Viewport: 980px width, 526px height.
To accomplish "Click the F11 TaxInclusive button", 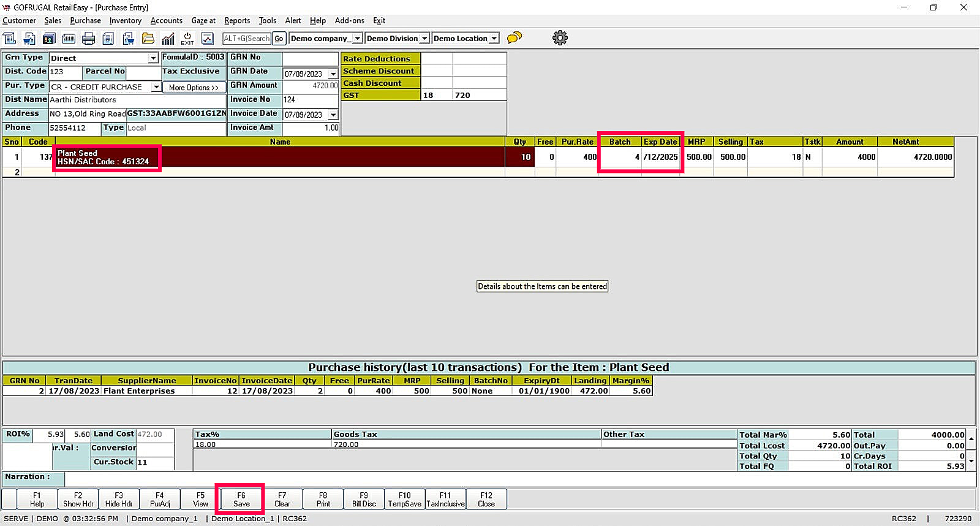I will [x=446, y=499].
